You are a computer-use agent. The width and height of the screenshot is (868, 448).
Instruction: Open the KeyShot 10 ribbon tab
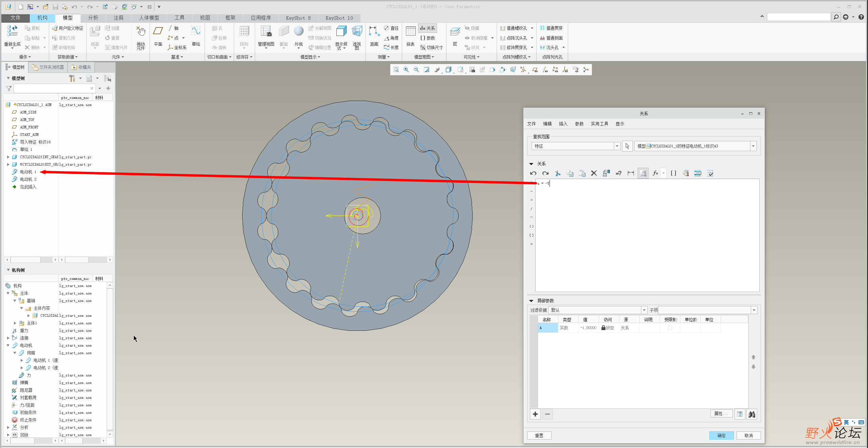(x=339, y=18)
